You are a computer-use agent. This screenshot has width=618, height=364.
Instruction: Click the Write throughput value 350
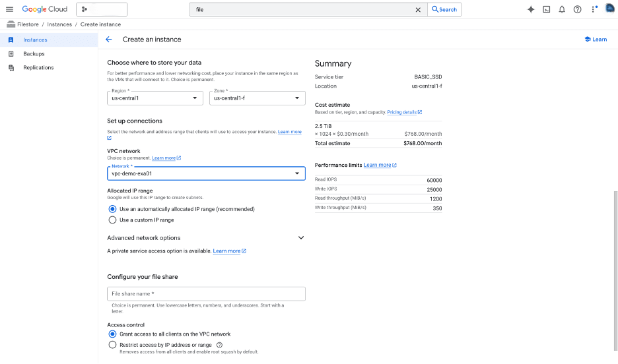click(x=437, y=208)
